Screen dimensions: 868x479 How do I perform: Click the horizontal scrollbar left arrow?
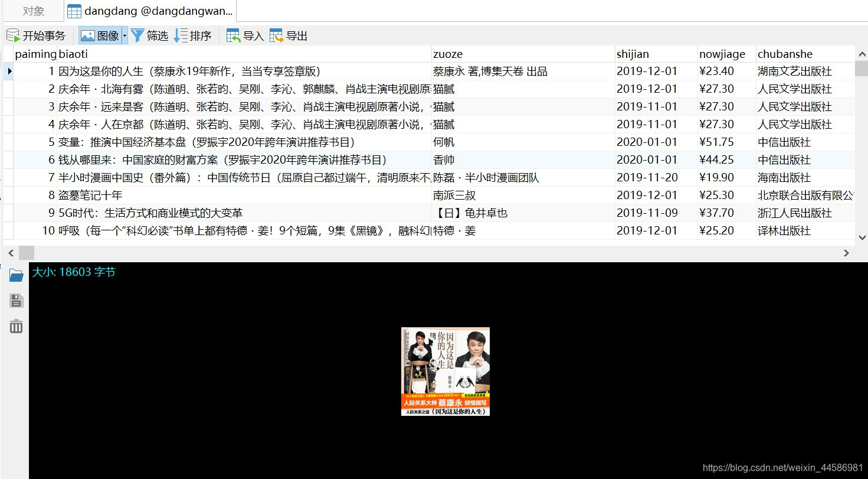click(x=11, y=253)
